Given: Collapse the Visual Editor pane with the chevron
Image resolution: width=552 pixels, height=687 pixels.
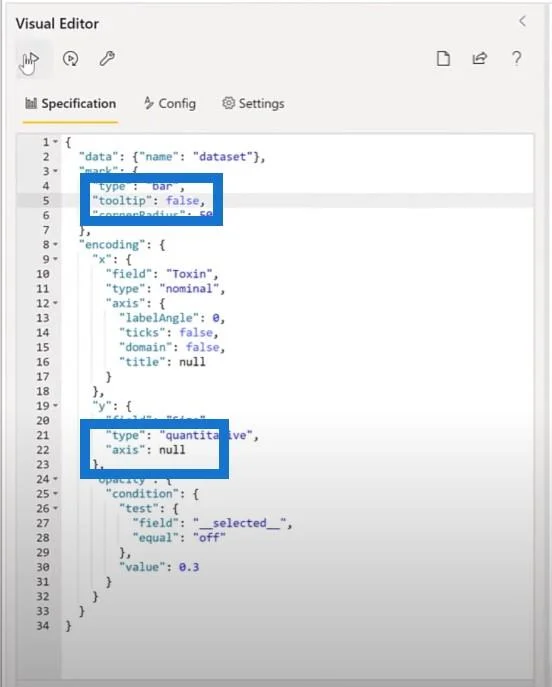Looking at the screenshot, I should [522, 21].
